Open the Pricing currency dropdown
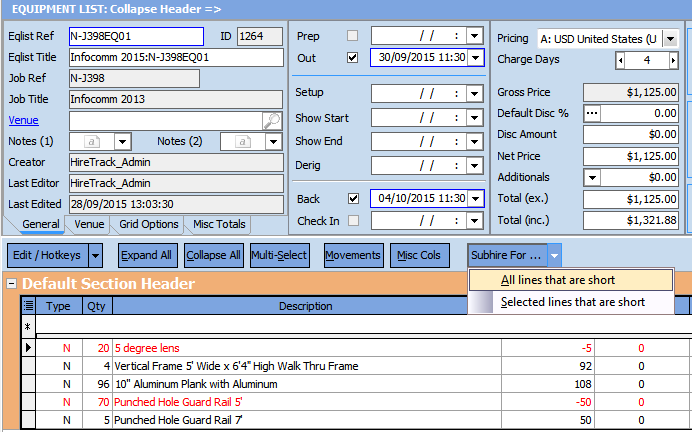692x432 pixels. click(x=669, y=39)
